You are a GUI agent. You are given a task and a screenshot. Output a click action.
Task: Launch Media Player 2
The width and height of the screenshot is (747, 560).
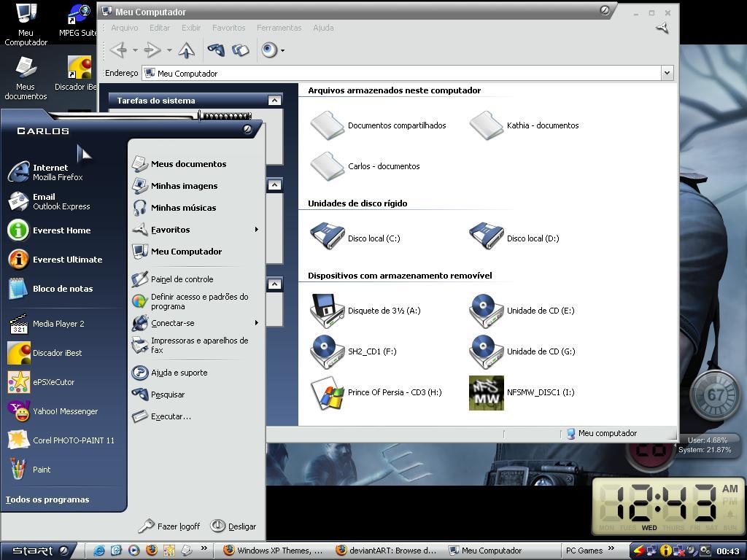tap(63, 324)
